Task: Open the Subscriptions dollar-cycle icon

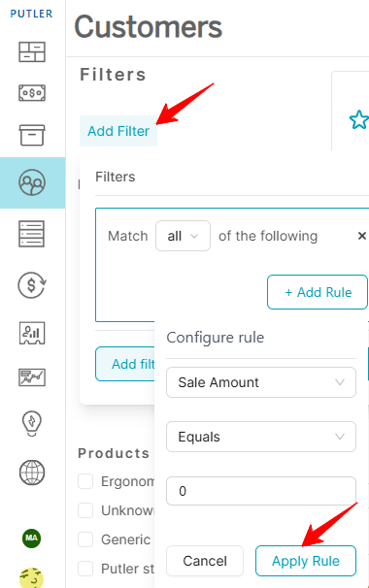Action: pyautogui.click(x=32, y=285)
